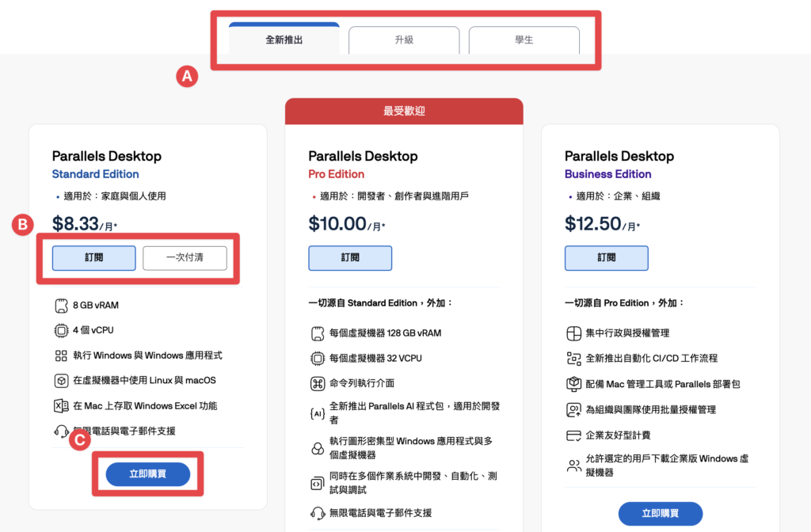Click the 企業版 Windows 虛擬機器 users icon
Image resolution: width=811 pixels, height=532 pixels.
pos(573,465)
